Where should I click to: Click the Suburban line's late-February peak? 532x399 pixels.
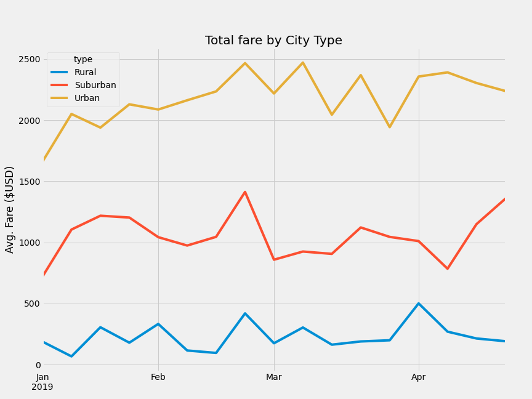(x=245, y=192)
